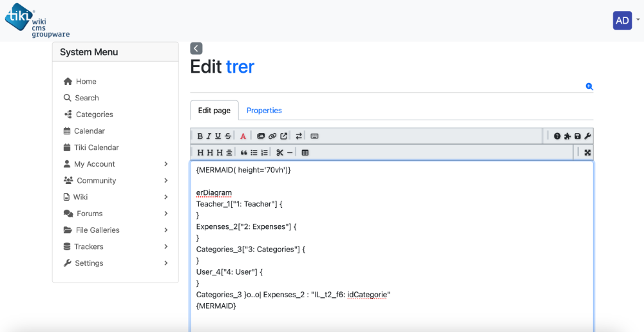Switch to the Properties tab

pyautogui.click(x=264, y=111)
